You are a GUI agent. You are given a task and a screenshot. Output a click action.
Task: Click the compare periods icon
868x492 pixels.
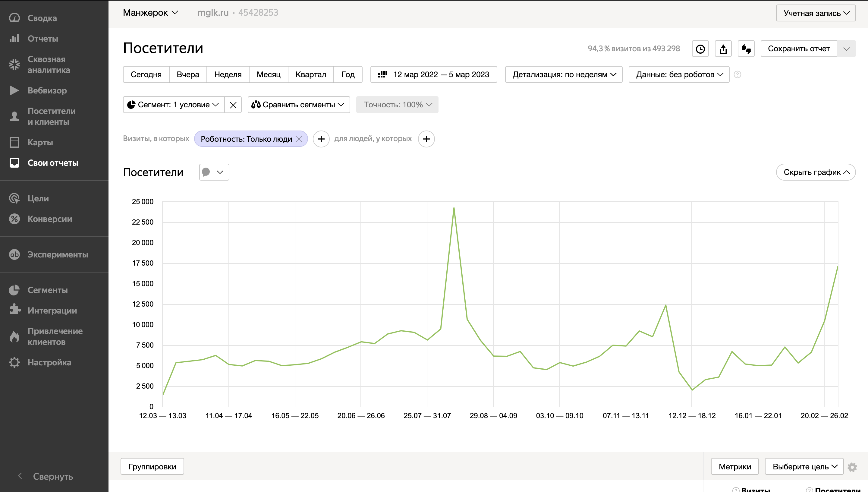[x=746, y=49]
